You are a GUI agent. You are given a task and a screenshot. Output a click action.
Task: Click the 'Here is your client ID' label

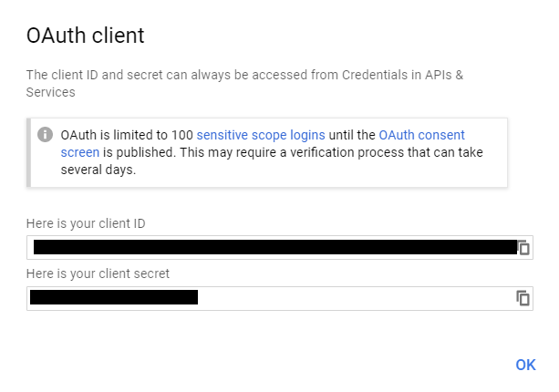[86, 223]
